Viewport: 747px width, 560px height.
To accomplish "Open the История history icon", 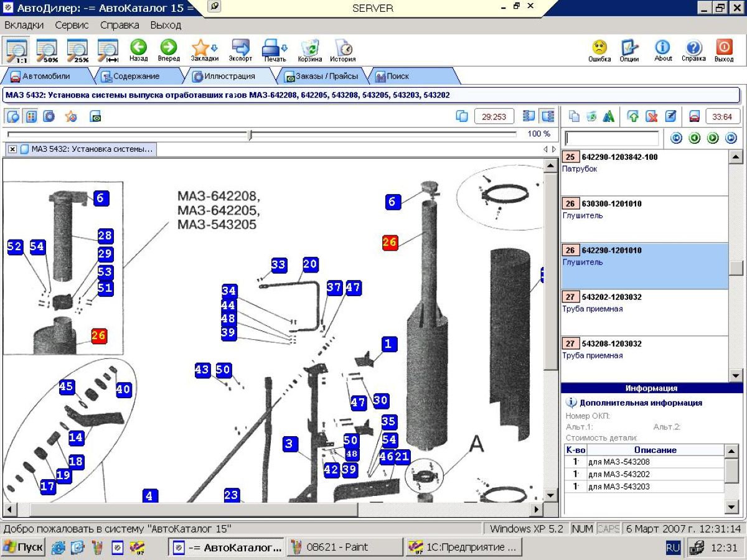I will coord(343,50).
